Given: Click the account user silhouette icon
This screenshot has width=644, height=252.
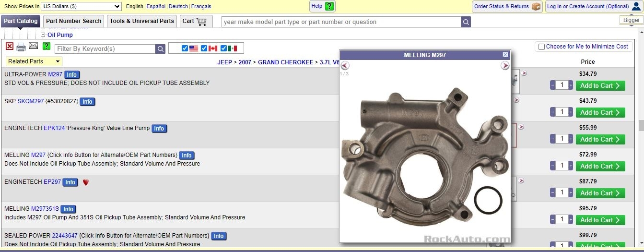Looking at the screenshot, I should pos(636,6).
